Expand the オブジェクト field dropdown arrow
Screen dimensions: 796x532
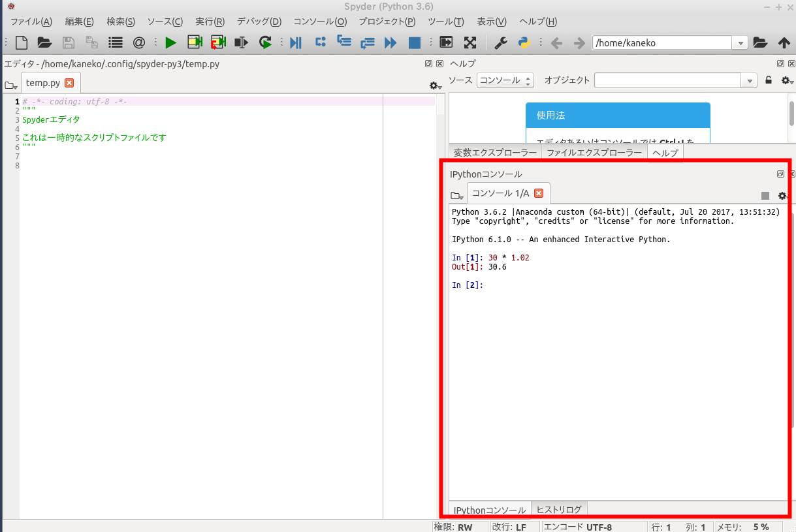(750, 80)
